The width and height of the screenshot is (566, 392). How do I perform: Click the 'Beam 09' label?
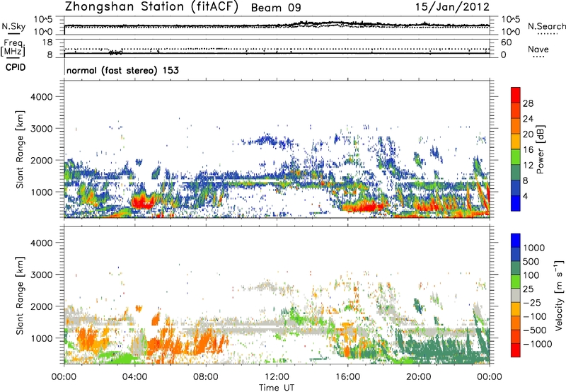[x=276, y=8]
